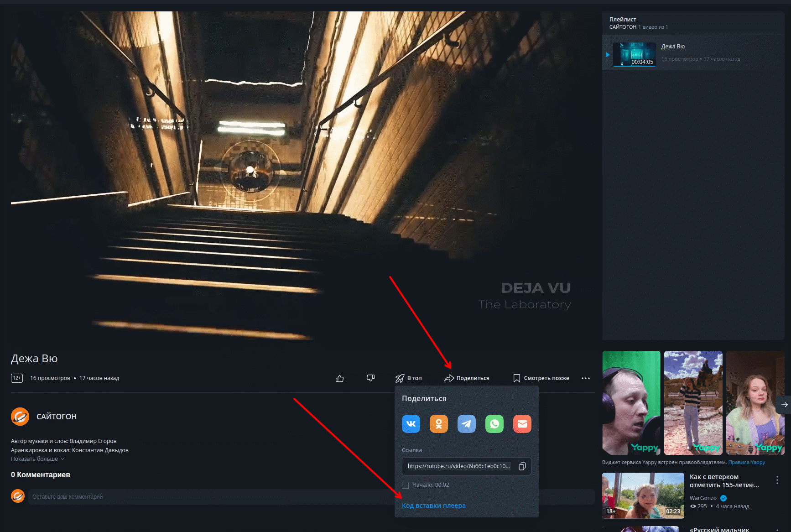This screenshot has height=532, width=791.
Task: Open 'Как с ветерком отметить 155-летие' title
Action: (x=724, y=481)
